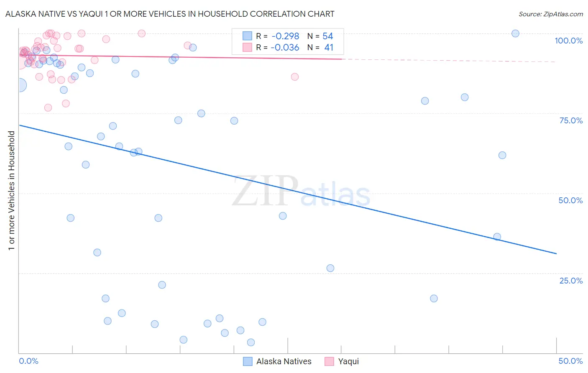Click the 75.0% y-axis tick label
Image resolution: width=588 pixels, height=373 pixels.
pyautogui.click(x=571, y=120)
